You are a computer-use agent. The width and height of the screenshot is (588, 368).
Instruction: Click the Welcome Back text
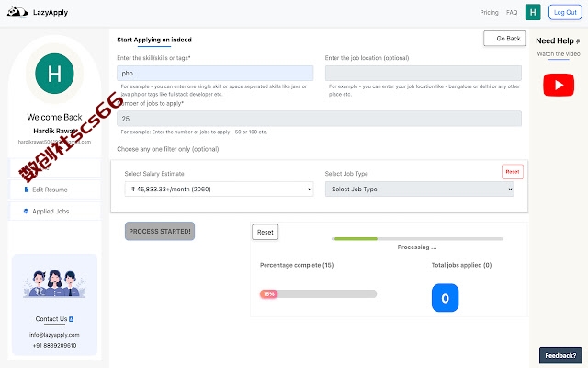pyautogui.click(x=54, y=117)
